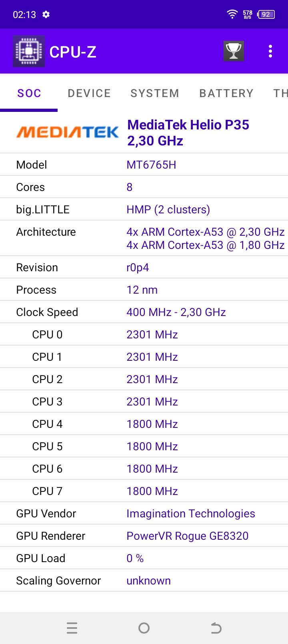Image resolution: width=288 pixels, height=644 pixels.
Task: Open the Battery tab
Action: 226,93
